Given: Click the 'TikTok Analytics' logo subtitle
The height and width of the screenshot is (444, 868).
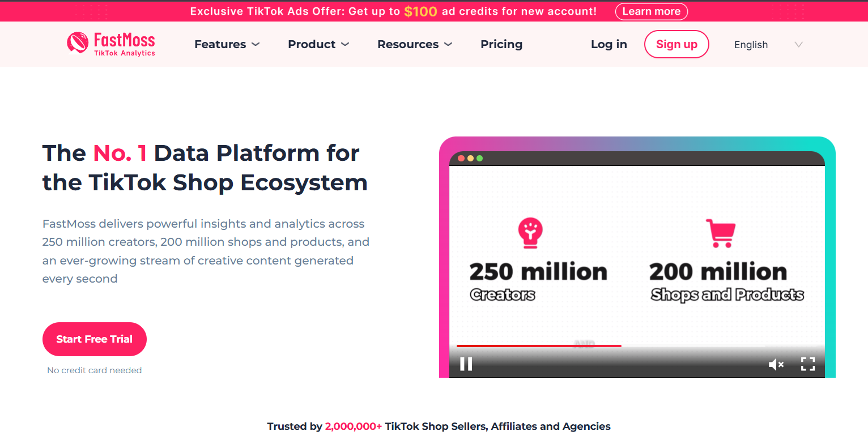Looking at the screenshot, I should [x=124, y=53].
